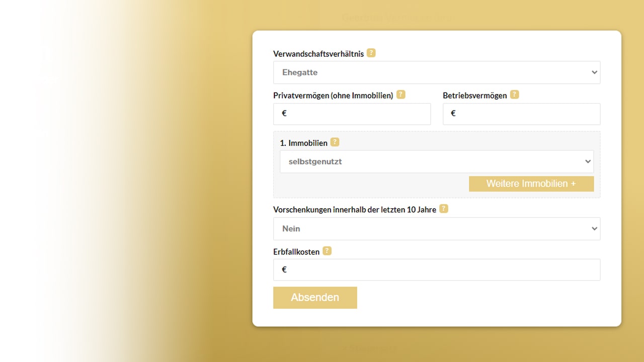The height and width of the screenshot is (362, 644).
Task: Click question mark next to 1. Immobilien
Action: tap(335, 142)
